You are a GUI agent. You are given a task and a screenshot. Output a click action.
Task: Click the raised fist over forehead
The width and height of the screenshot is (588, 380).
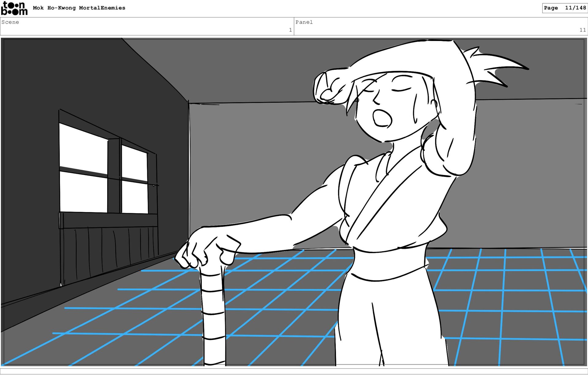click(331, 87)
